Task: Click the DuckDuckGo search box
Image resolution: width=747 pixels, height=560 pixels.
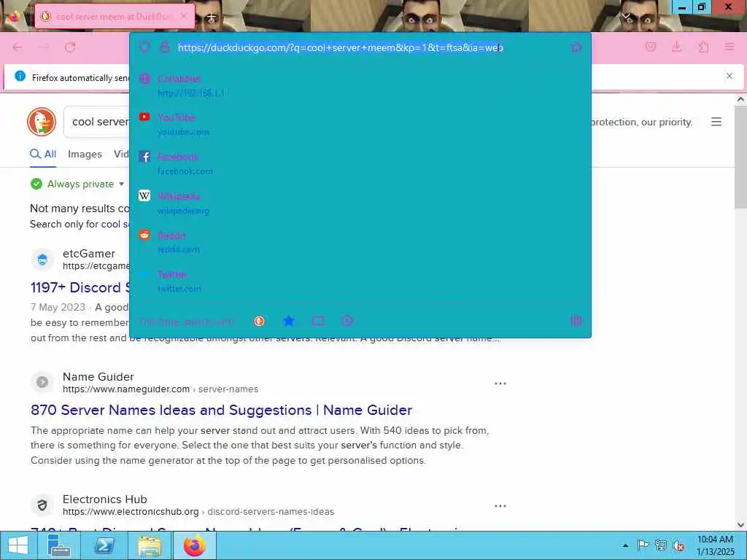Action: click(x=97, y=122)
